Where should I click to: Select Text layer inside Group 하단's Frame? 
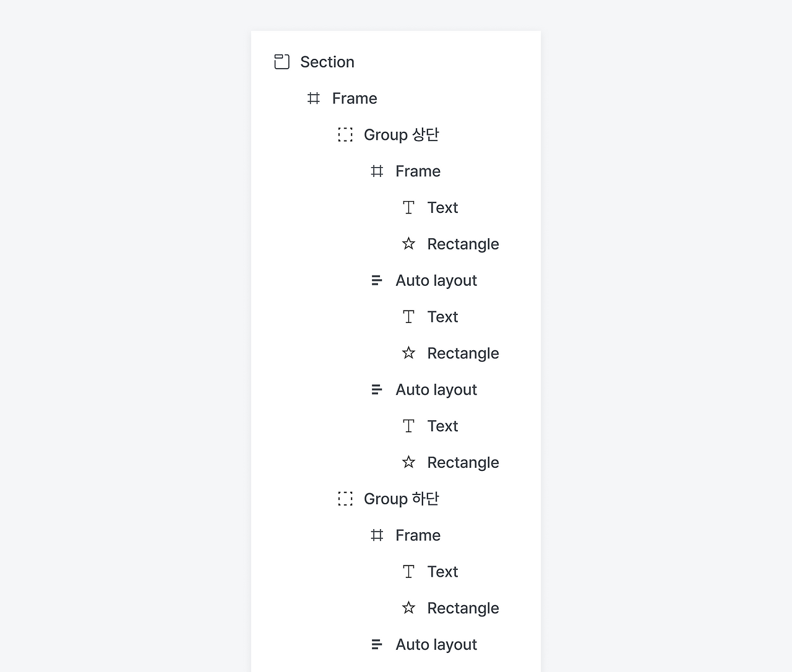(442, 572)
